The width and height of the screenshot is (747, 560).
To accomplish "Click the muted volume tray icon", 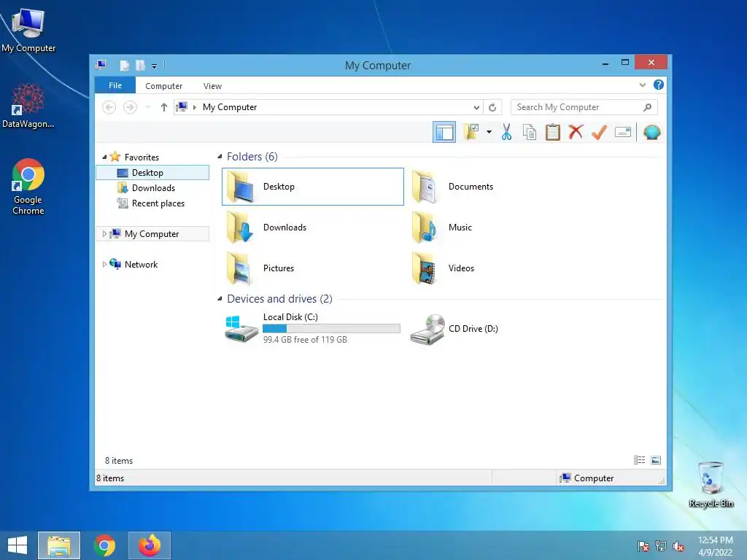I will pyautogui.click(x=678, y=545).
